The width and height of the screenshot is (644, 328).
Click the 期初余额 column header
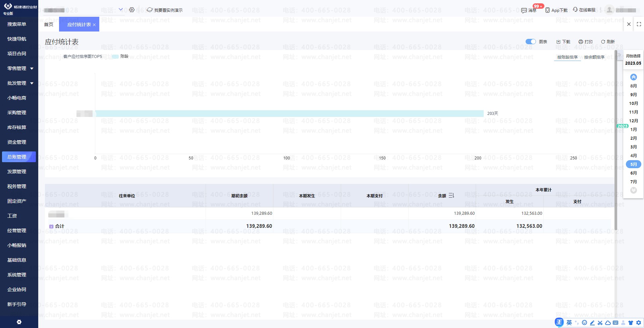pyautogui.click(x=239, y=196)
